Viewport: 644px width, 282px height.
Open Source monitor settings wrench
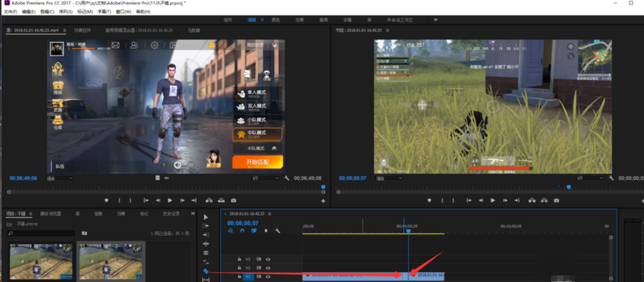click(x=287, y=178)
